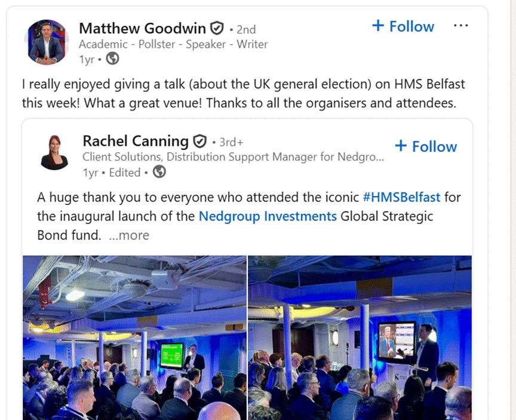The height and width of the screenshot is (420, 516).
Task: Click Matthew Goodwin's post text about HMS Belfast
Action: click(x=239, y=94)
